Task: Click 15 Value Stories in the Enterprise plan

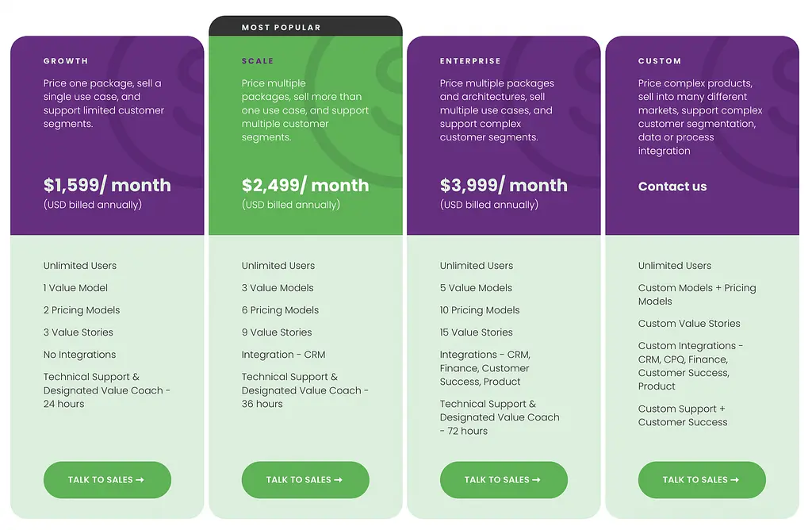Action: (477, 332)
